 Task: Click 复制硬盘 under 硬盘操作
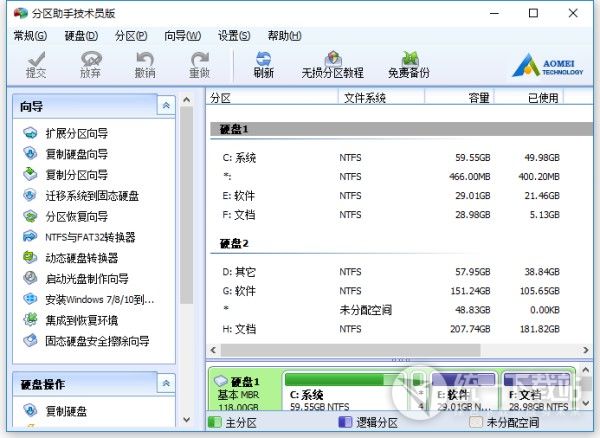[x=66, y=411]
